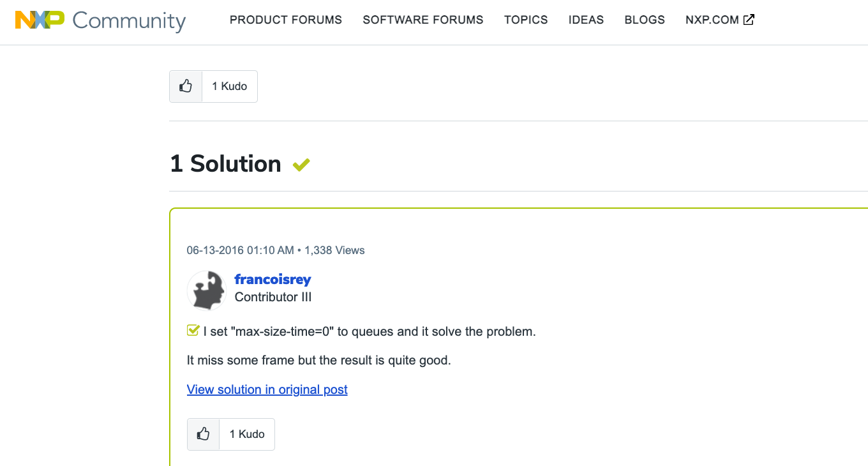Click the accepted-solution checkbox icon before the answer text
This screenshot has height=466, width=868.
pyautogui.click(x=193, y=331)
